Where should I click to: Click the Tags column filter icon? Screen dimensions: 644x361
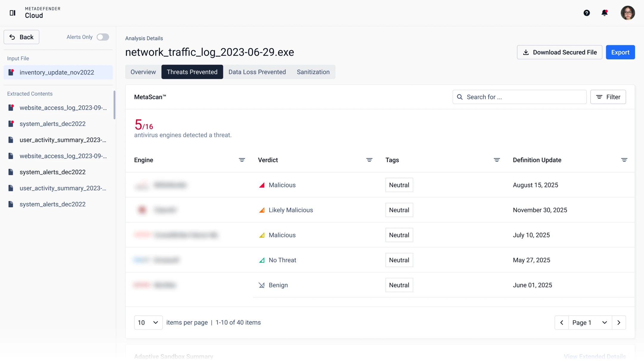point(497,160)
